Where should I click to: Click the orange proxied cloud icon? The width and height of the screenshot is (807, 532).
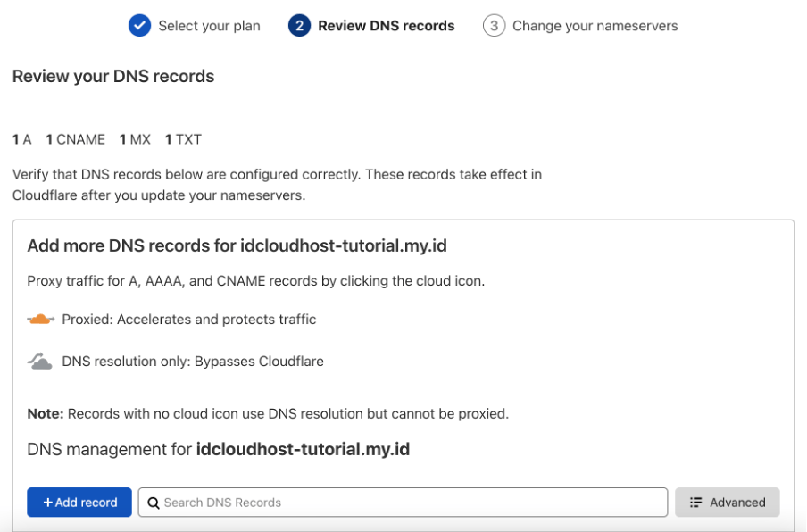click(39, 319)
